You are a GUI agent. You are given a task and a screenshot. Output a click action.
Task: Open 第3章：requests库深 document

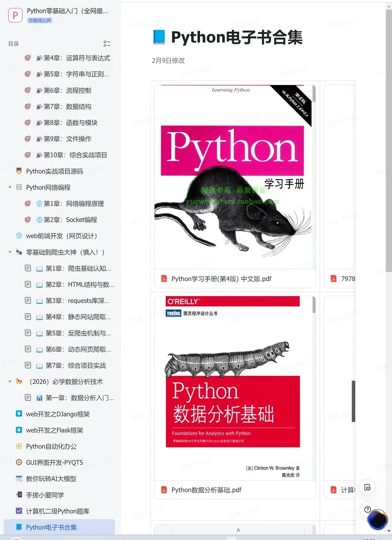pos(77,301)
